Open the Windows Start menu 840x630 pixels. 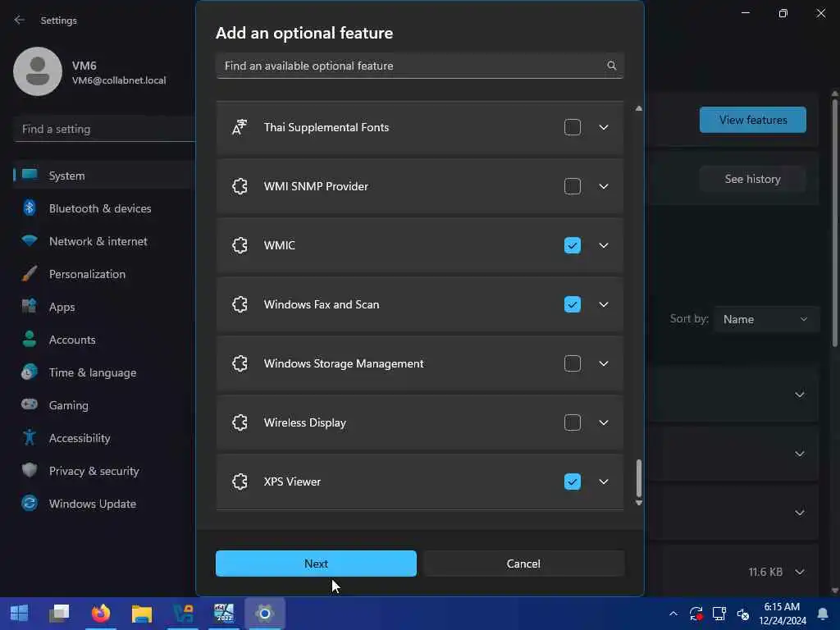[x=20, y=613]
